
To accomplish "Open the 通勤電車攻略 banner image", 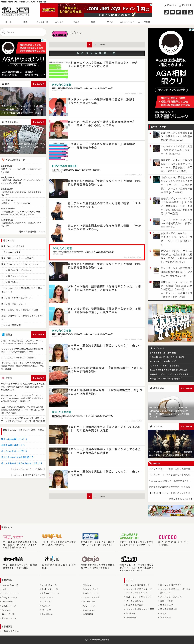I will pyautogui.click(x=171, y=323).
